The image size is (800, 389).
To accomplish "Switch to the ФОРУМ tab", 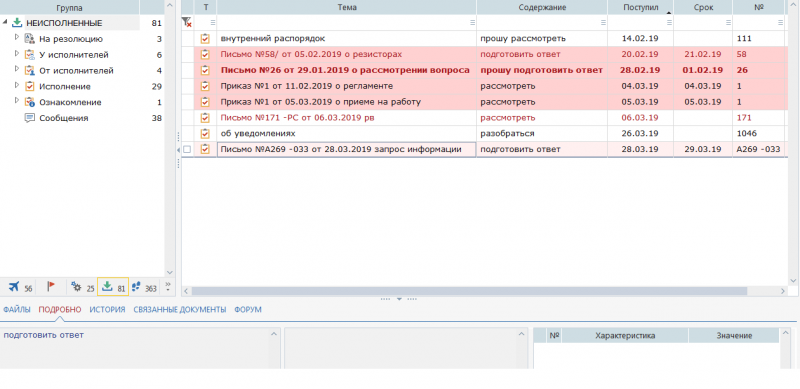I will [248, 309].
